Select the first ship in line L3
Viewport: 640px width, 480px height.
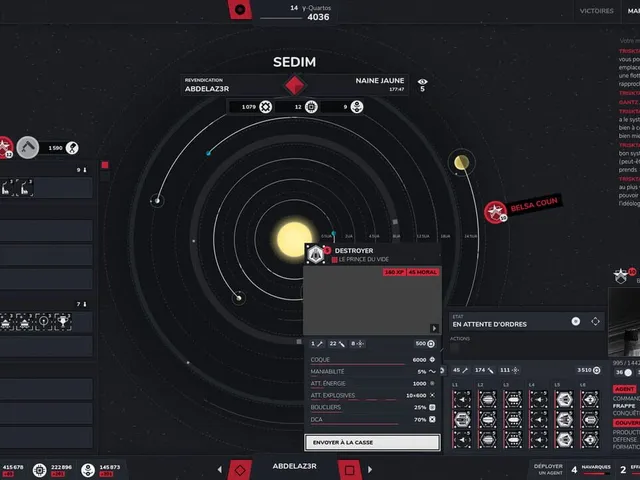point(513,399)
